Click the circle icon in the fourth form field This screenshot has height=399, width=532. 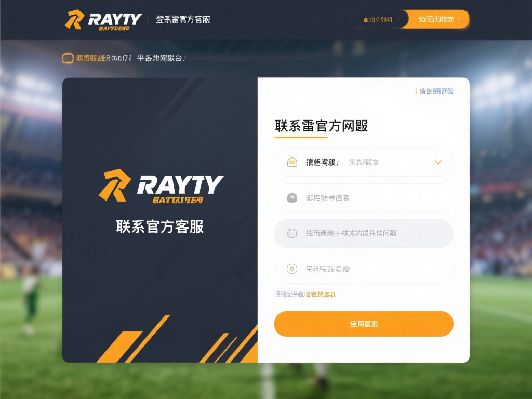click(292, 269)
